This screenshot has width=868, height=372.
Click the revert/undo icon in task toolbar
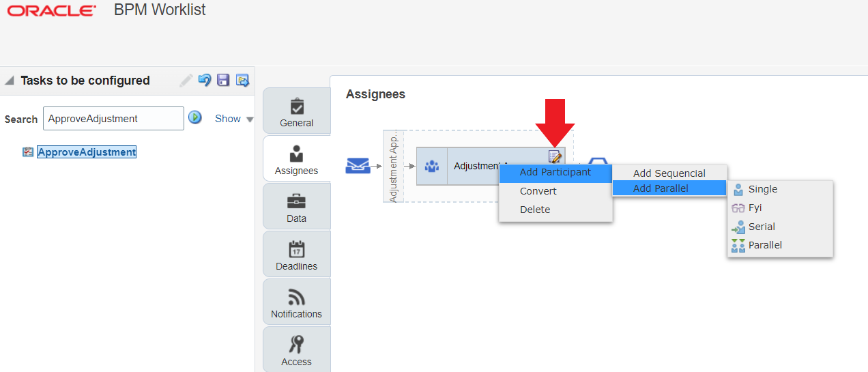point(204,80)
